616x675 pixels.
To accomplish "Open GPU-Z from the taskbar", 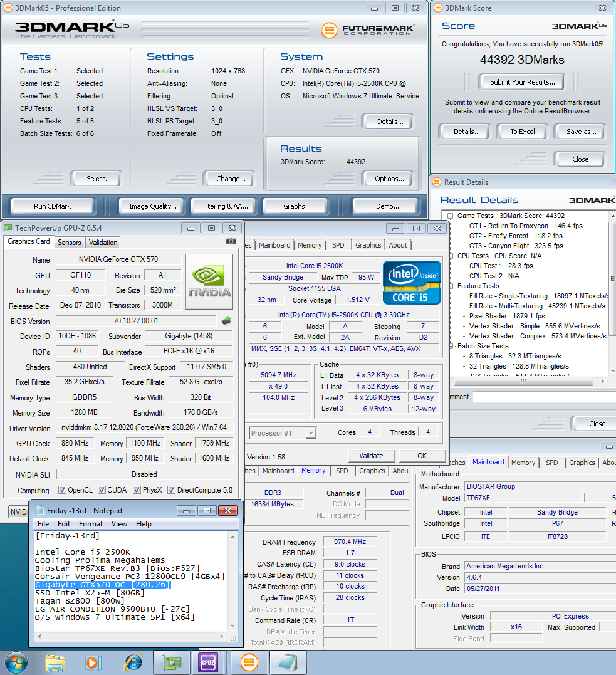I will [171, 662].
